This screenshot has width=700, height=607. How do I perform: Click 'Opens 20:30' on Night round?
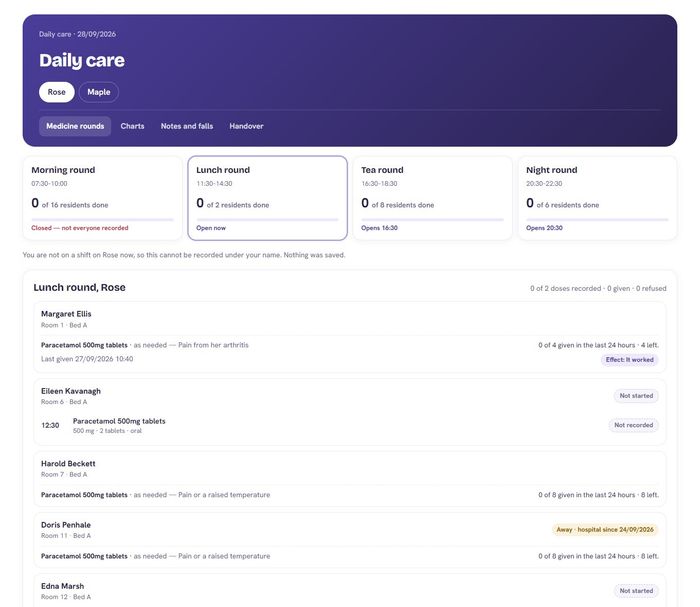point(544,228)
